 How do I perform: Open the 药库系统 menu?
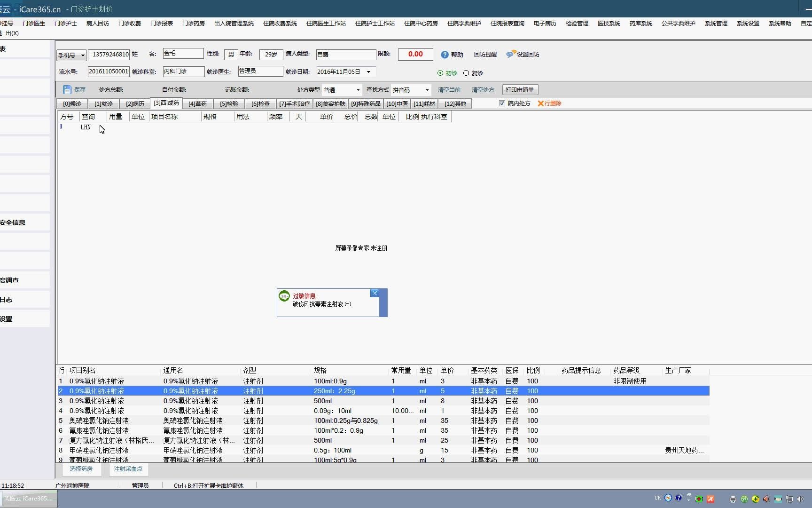coord(641,24)
